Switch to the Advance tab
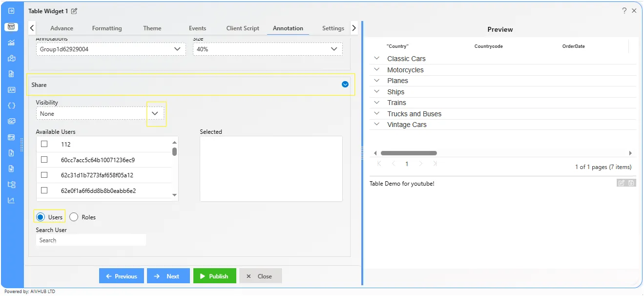Image resolution: width=644 pixels, height=296 pixels. (62, 28)
